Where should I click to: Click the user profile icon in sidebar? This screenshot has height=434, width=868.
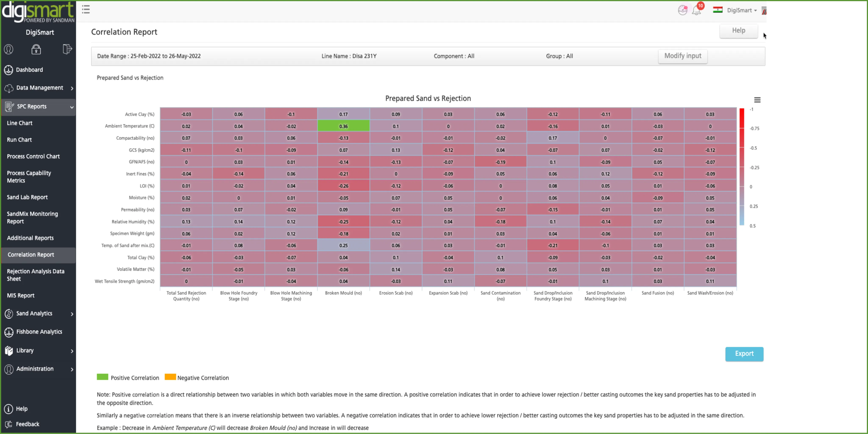[x=9, y=50]
